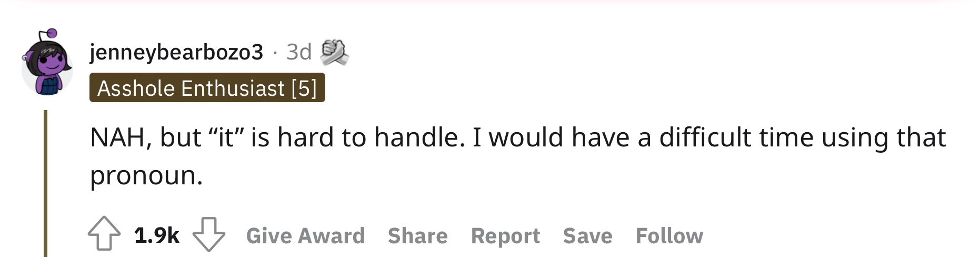The image size is (980, 257).
Task: Save the comment for later
Action: point(588,235)
